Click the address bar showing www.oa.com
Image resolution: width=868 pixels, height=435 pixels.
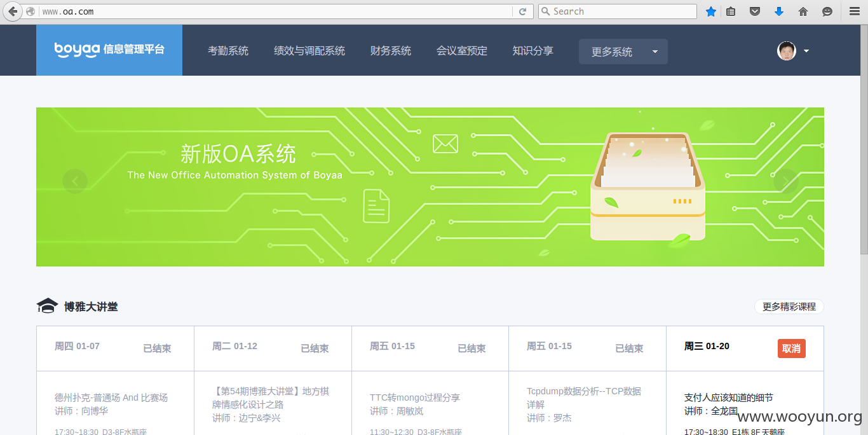tap(276, 11)
